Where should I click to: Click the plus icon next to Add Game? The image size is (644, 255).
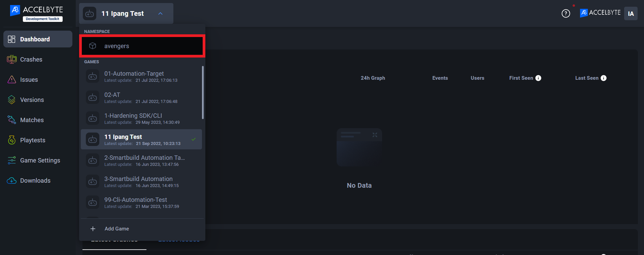pyautogui.click(x=93, y=229)
